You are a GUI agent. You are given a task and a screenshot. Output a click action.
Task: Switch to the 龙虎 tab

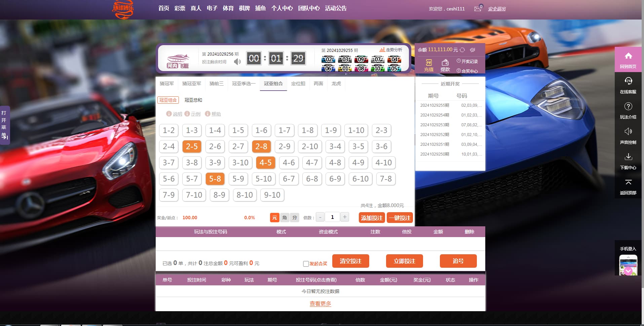point(336,84)
